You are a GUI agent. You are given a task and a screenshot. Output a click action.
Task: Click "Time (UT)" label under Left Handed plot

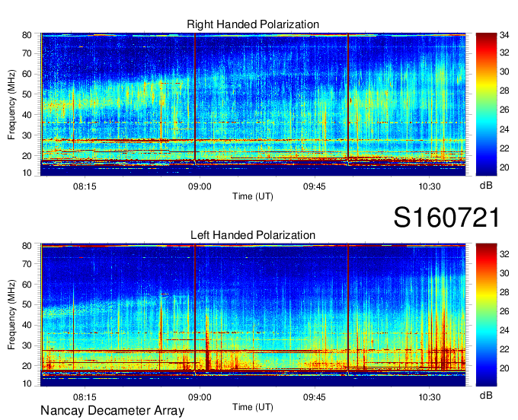(253, 407)
